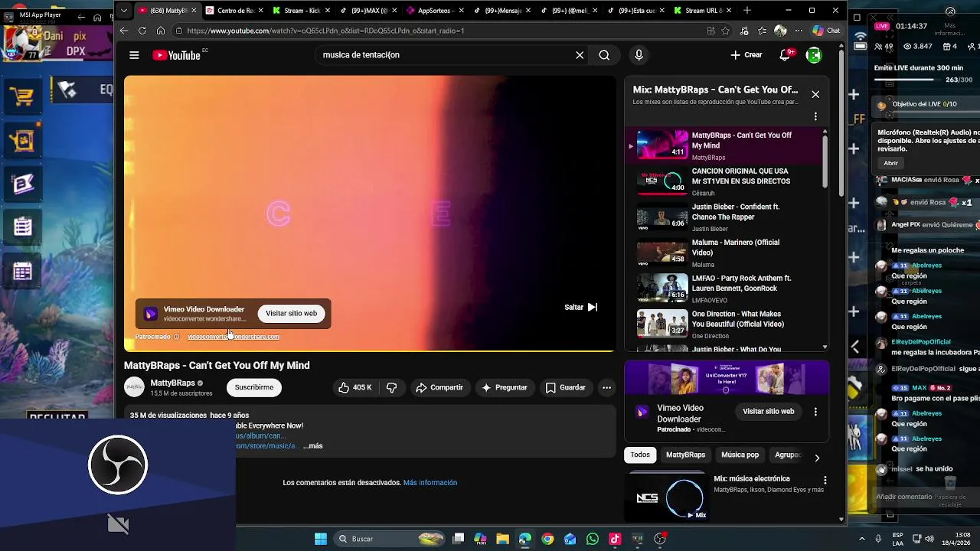This screenshot has width=980, height=551.
Task: Skip the ad with Saltar
Action: [580, 307]
